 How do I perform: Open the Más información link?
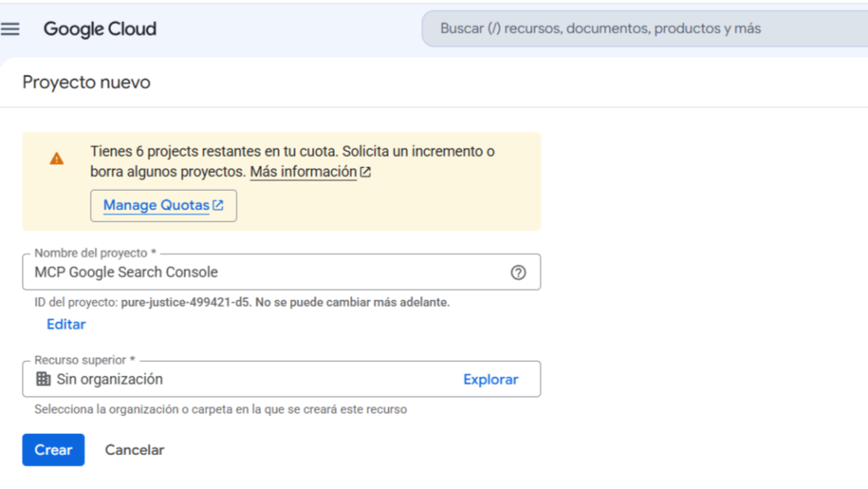point(303,172)
